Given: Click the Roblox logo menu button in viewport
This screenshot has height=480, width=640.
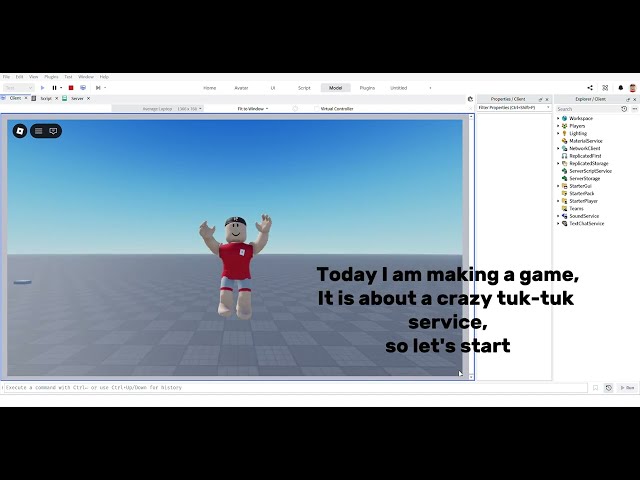Looking at the screenshot, I should pos(20,131).
